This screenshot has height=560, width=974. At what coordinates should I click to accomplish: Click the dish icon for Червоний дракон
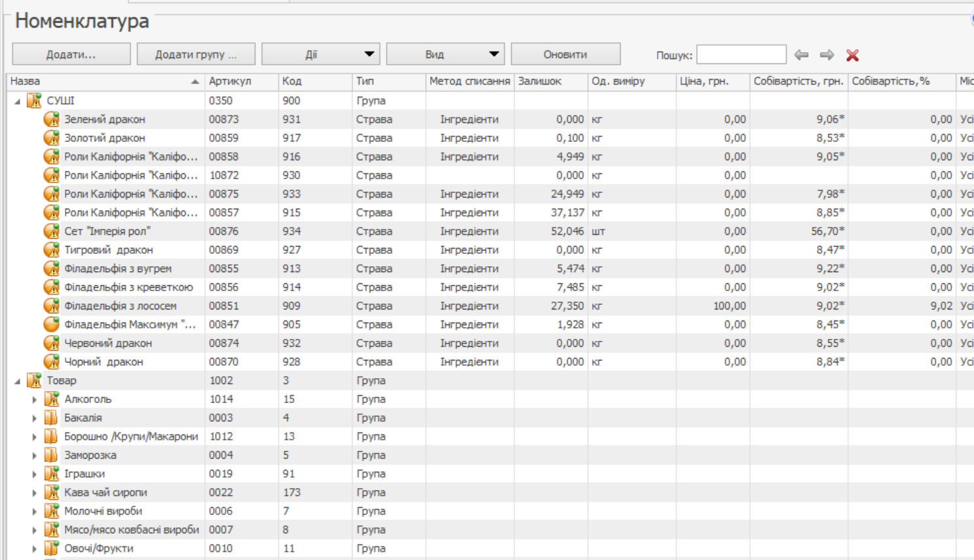[x=52, y=343]
